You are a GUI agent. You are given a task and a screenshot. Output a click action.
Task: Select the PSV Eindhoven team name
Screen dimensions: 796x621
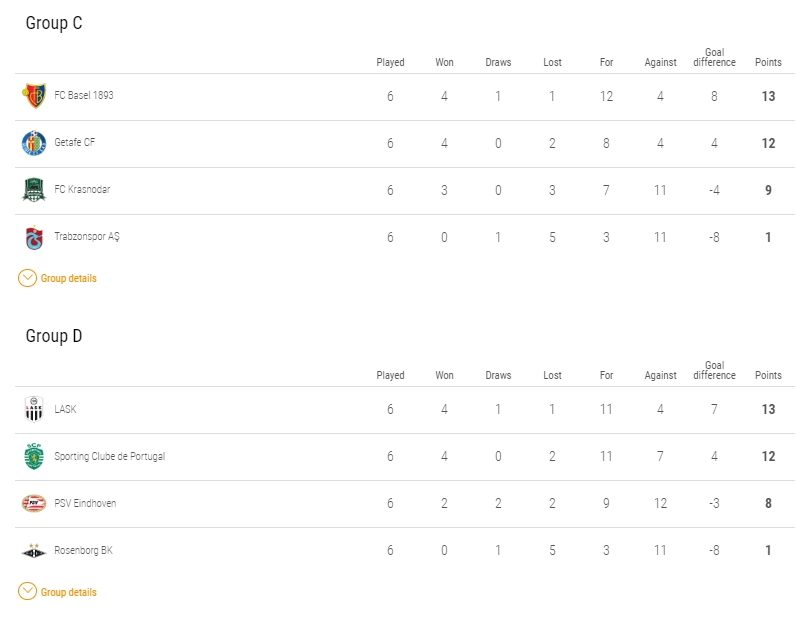pyautogui.click(x=85, y=503)
